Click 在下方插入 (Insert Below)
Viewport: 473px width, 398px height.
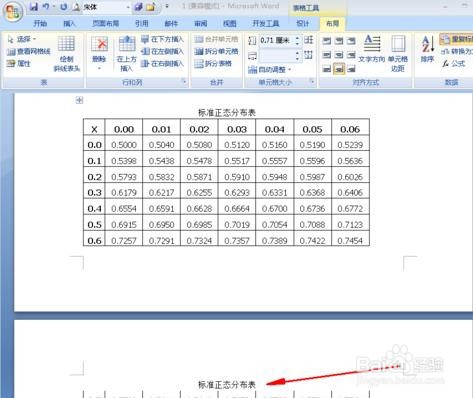pos(162,39)
